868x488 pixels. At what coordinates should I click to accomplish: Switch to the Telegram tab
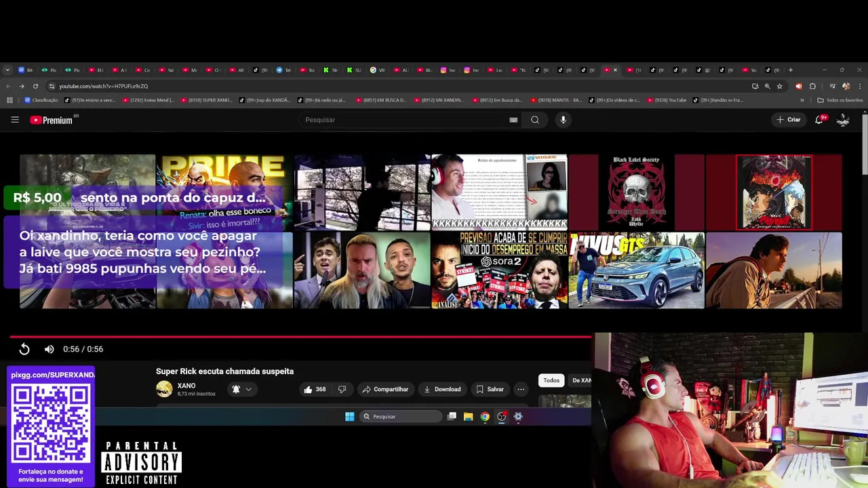tap(283, 70)
